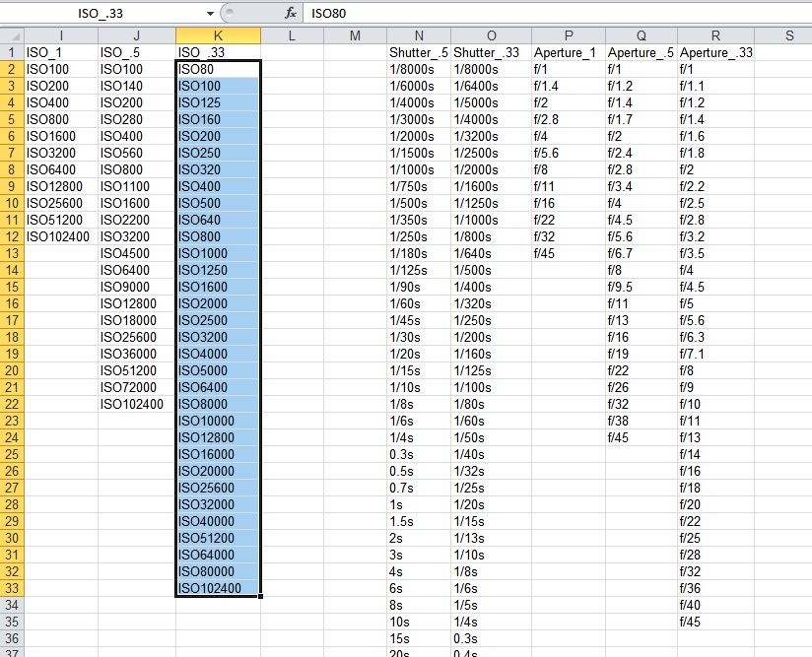Select column R header
The height and width of the screenshot is (657, 812).
[x=715, y=35]
